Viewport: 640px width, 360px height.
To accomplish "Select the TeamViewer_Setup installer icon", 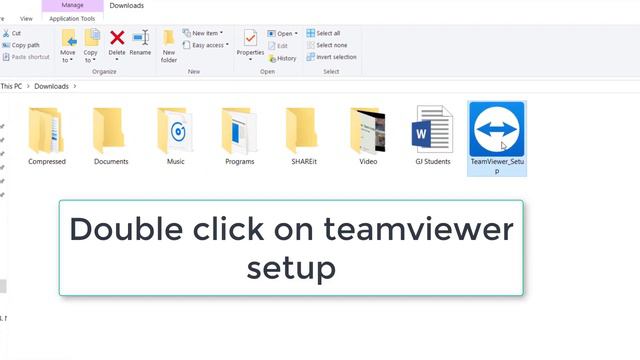I will pos(497,129).
